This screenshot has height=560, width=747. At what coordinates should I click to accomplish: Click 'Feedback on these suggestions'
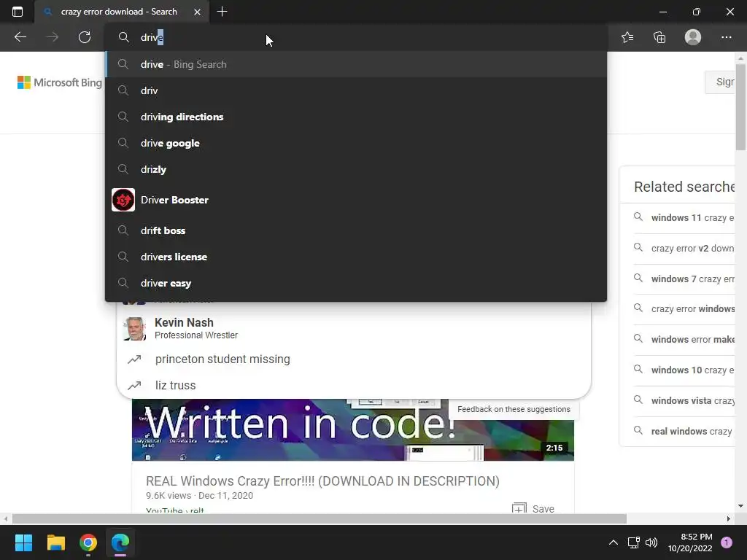(514, 409)
